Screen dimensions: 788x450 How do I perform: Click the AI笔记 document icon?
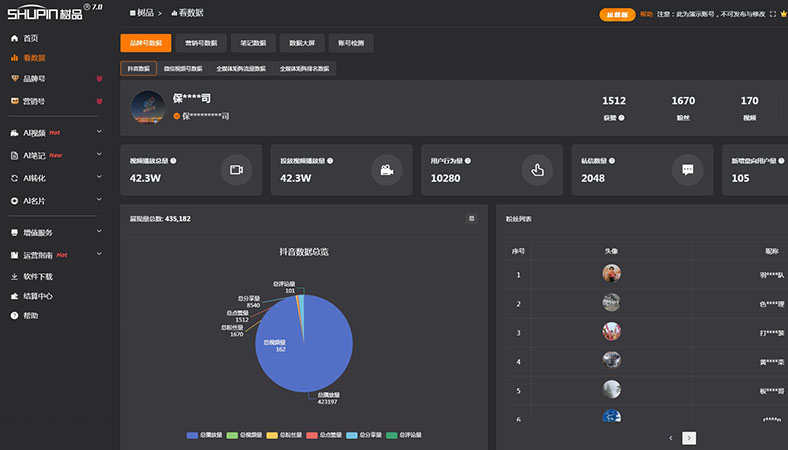15,155
